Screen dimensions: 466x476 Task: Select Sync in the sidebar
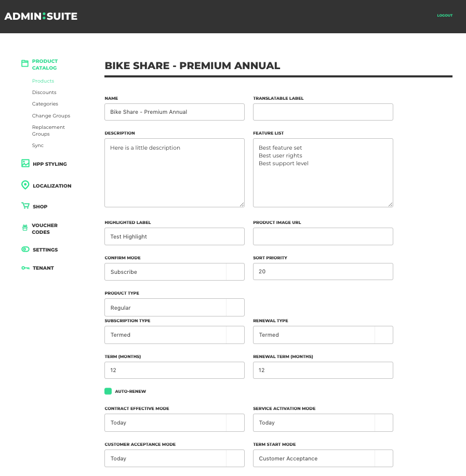click(37, 146)
